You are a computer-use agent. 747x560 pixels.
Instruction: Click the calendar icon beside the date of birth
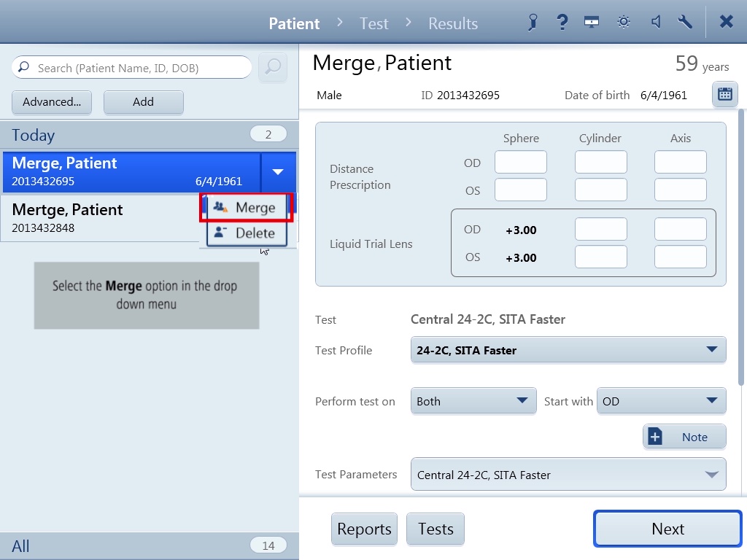pos(724,94)
